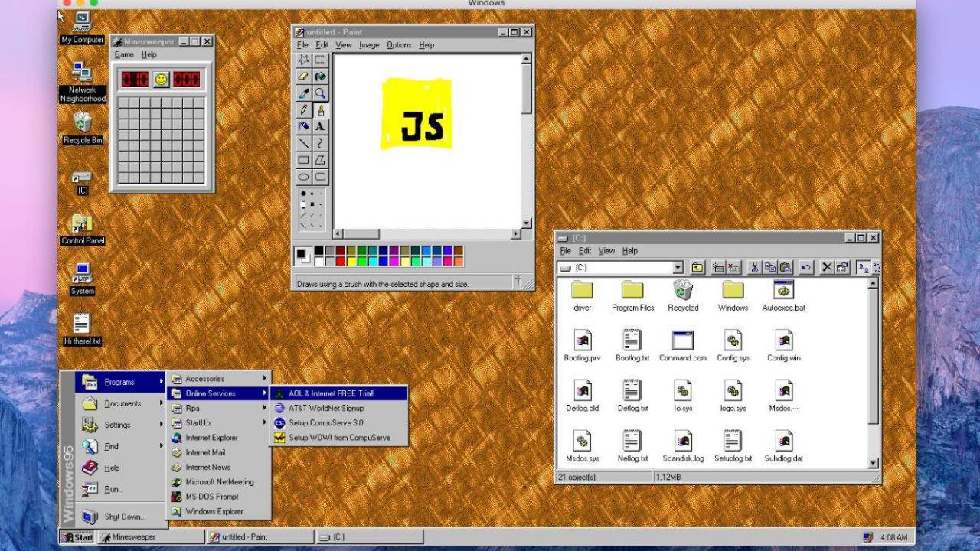The width and height of the screenshot is (980, 551).
Task: Click the Up One Level icon in the C: window
Action: [697, 267]
